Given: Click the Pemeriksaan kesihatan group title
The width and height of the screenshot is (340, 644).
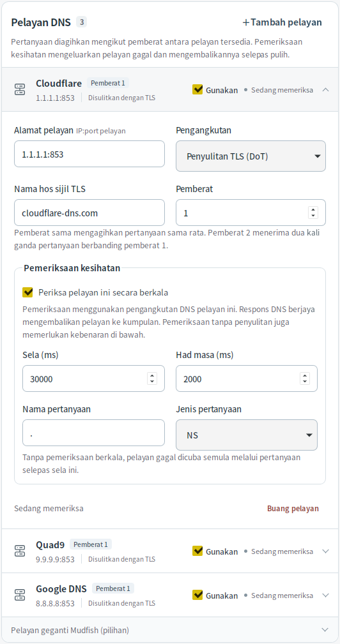Looking at the screenshot, I should [72, 268].
